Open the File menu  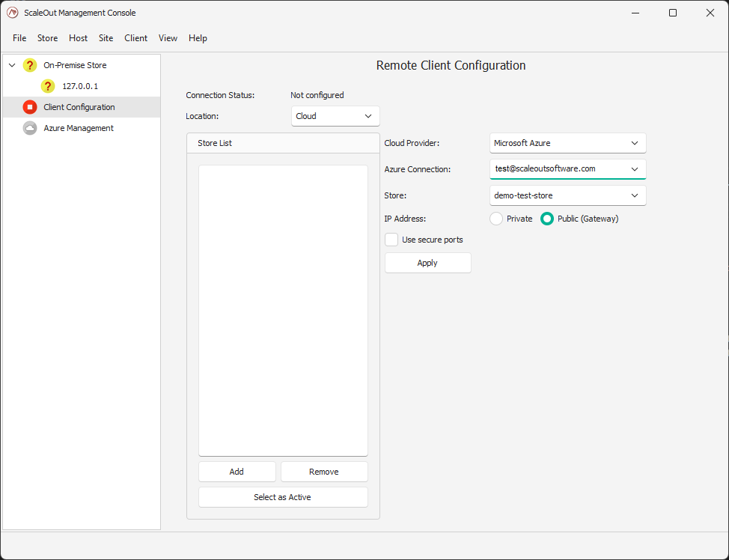[19, 38]
